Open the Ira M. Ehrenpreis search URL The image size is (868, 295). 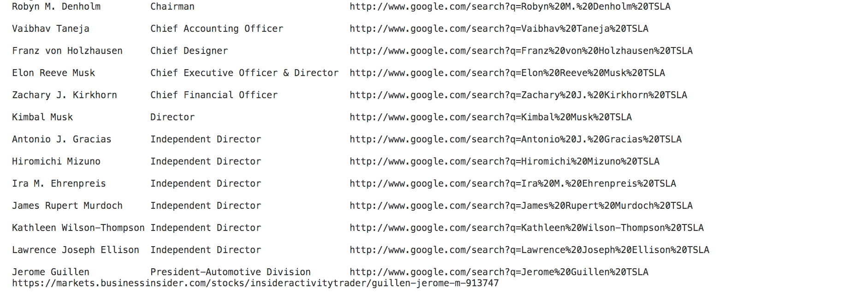point(513,183)
